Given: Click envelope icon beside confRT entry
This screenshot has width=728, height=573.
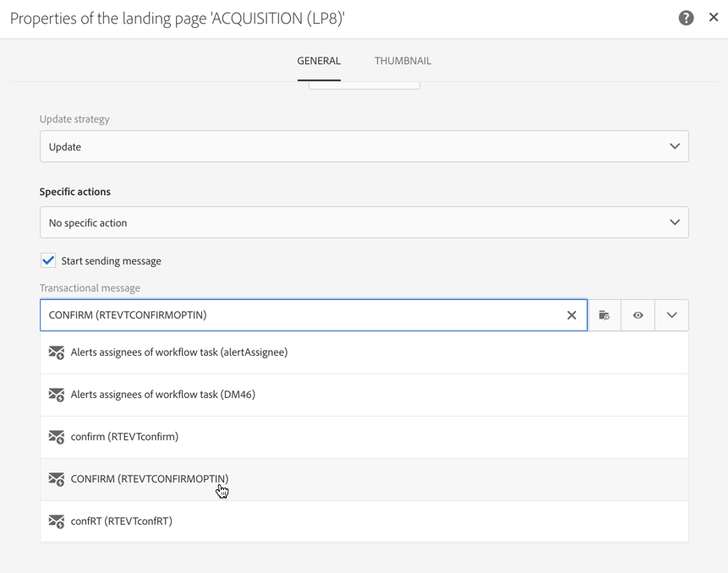Looking at the screenshot, I should 57,521.
